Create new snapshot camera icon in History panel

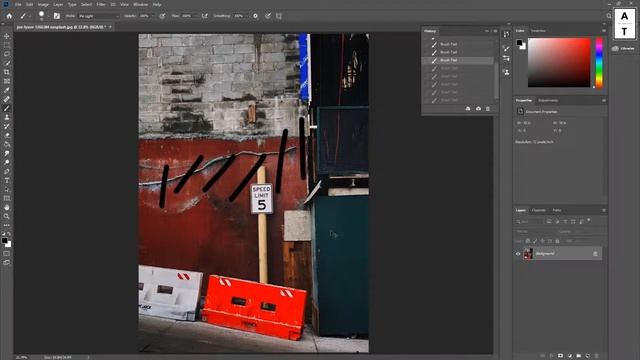pos(478,109)
